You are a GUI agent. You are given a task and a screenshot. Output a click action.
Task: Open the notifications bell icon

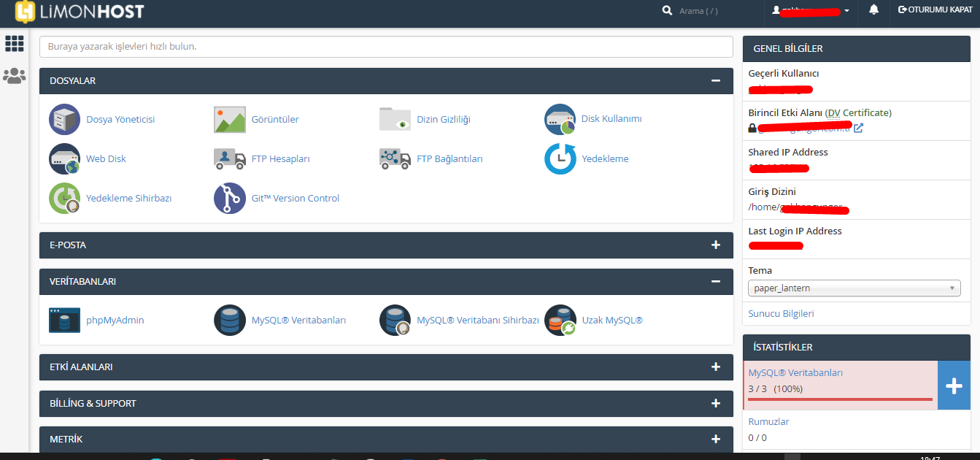pyautogui.click(x=873, y=9)
